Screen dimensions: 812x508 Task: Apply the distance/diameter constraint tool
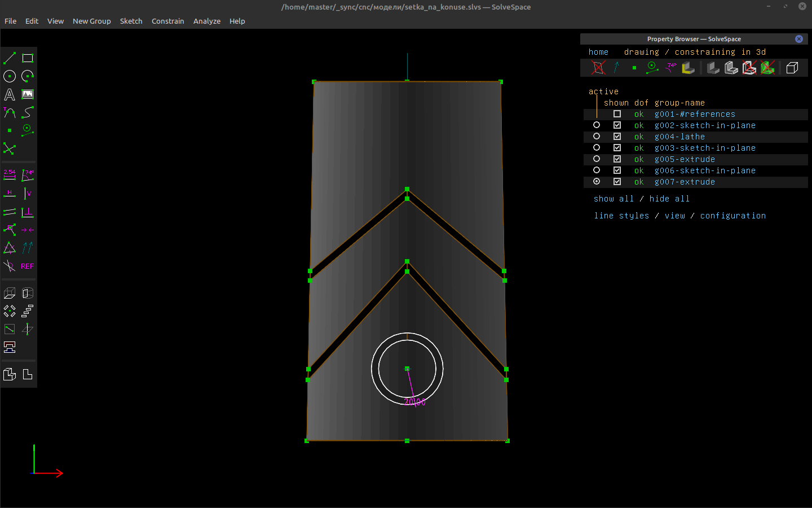coord(10,176)
